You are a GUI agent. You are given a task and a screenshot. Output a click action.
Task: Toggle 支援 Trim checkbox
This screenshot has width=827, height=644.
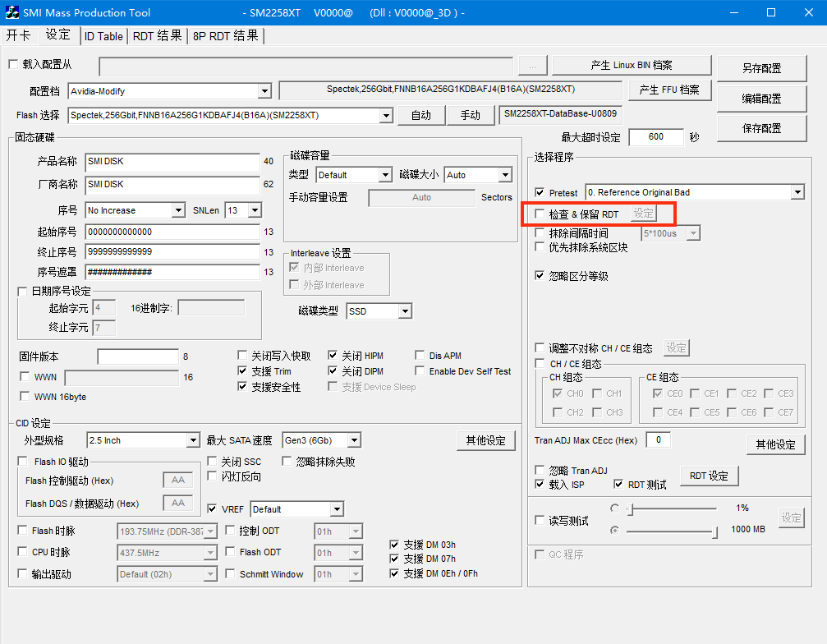click(242, 371)
